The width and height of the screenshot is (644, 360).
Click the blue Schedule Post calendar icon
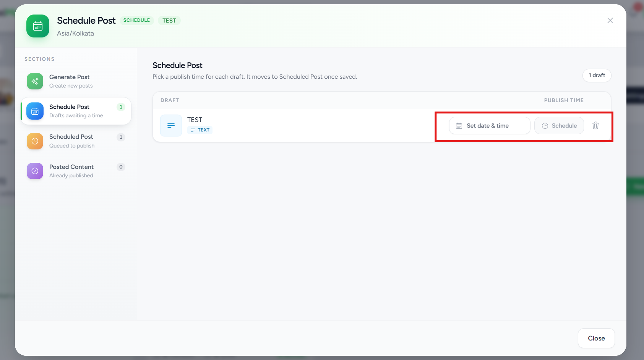pos(35,111)
